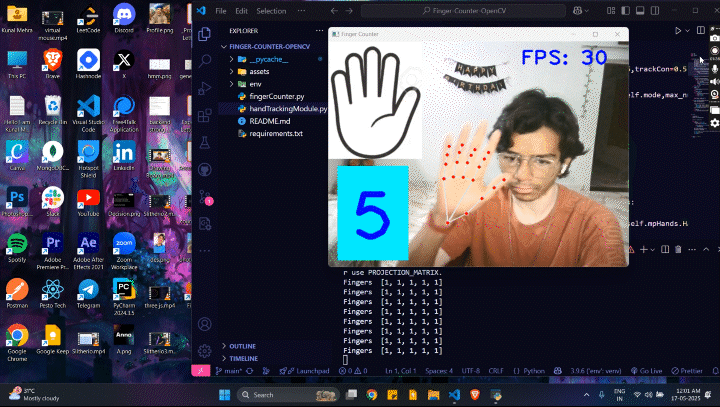Image resolution: width=720 pixels, height=407 pixels.
Task: Open the terminal panel more actions menu
Action: (x=692, y=249)
